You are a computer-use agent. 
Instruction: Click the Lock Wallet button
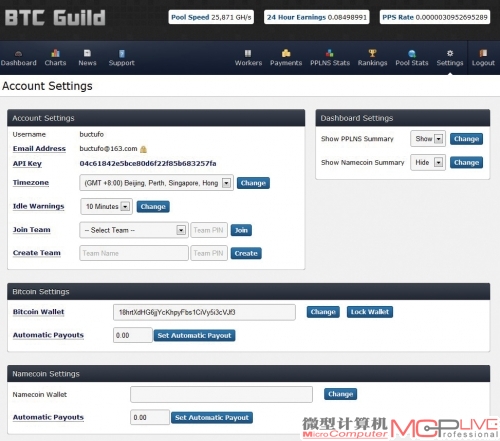coord(370,312)
